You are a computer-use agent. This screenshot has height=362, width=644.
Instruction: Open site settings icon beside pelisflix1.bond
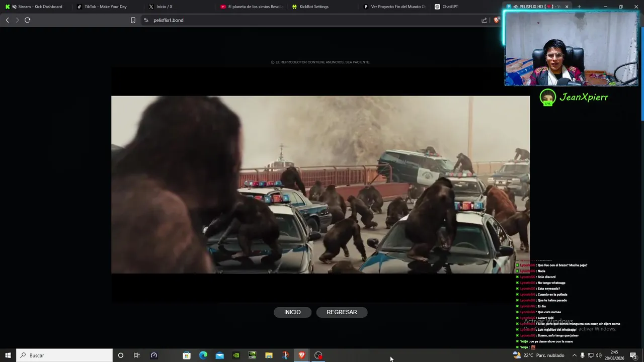point(146,20)
